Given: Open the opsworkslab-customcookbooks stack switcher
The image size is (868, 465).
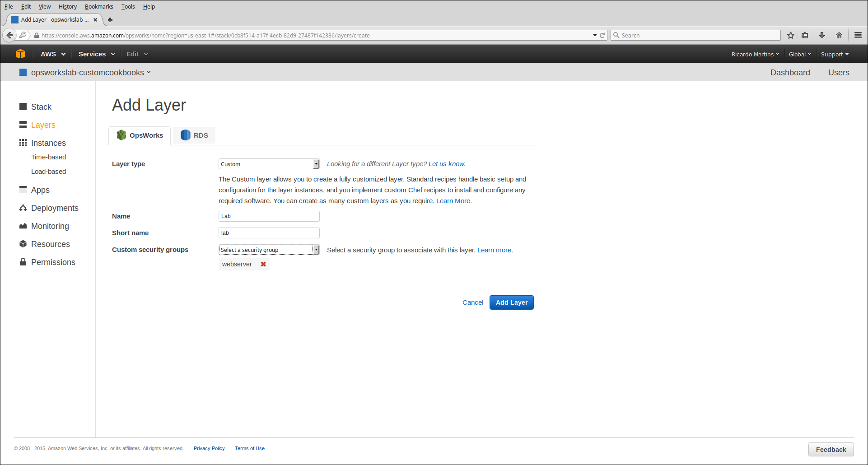Looking at the screenshot, I should click(x=90, y=73).
